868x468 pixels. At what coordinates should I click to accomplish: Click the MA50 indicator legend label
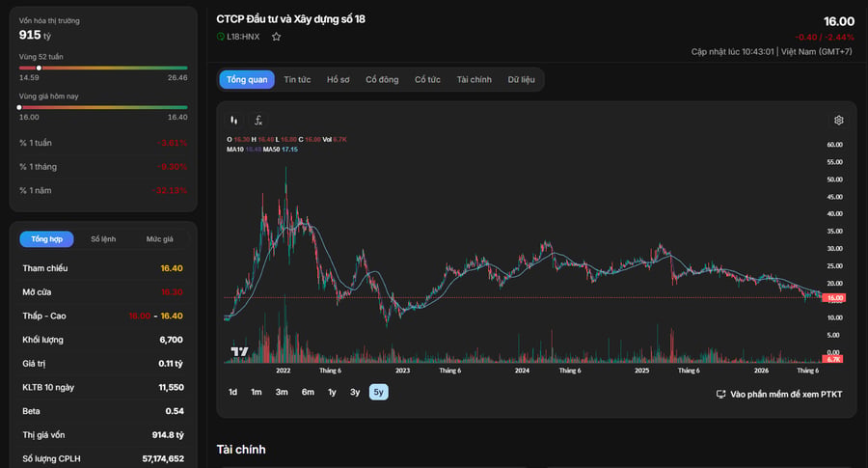pyautogui.click(x=271, y=150)
